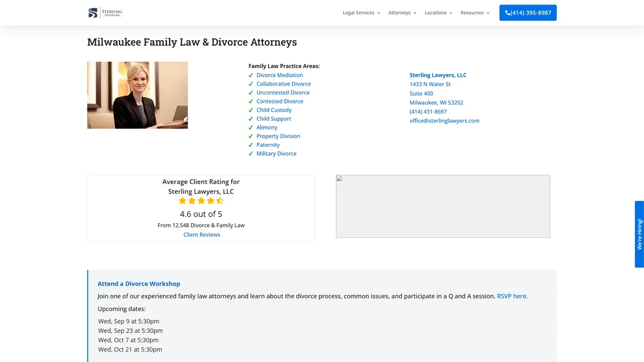Click the Attend a Divorce Workshop heading
This screenshot has height=362, width=644.
pos(139,284)
